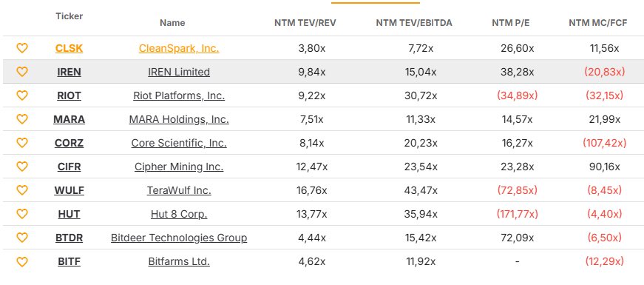Open Riot Platforms, Inc. page

(x=179, y=95)
